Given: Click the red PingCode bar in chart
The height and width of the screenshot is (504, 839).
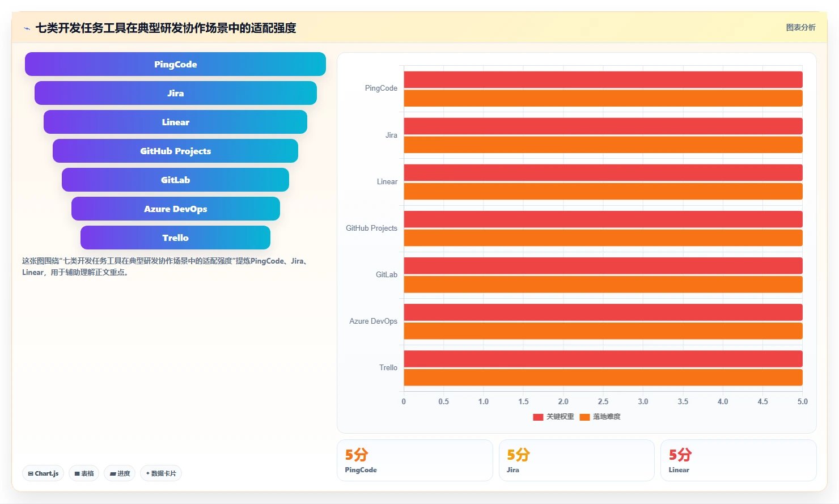Looking at the screenshot, I should [x=603, y=79].
